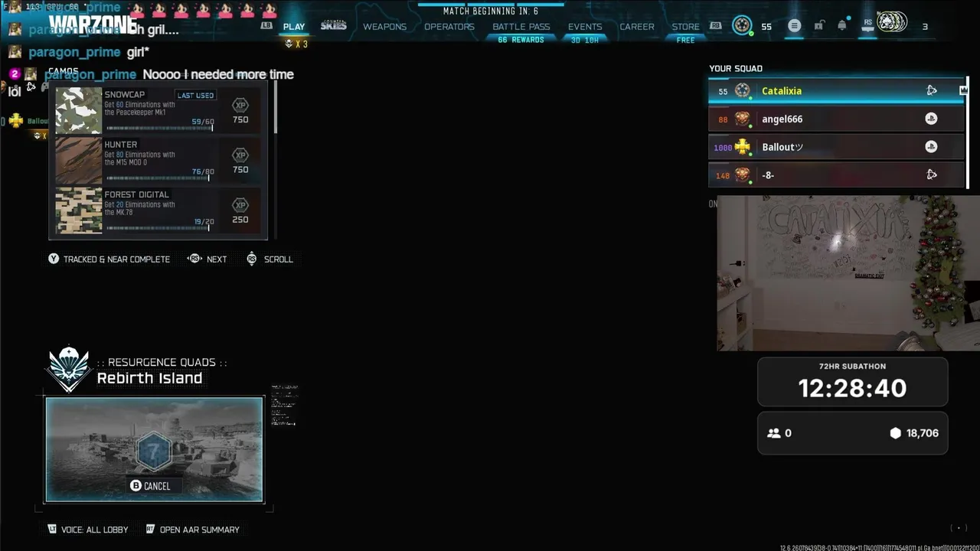Screen dimensions: 980x551
Task: Open the STORE tab
Action: tap(685, 27)
